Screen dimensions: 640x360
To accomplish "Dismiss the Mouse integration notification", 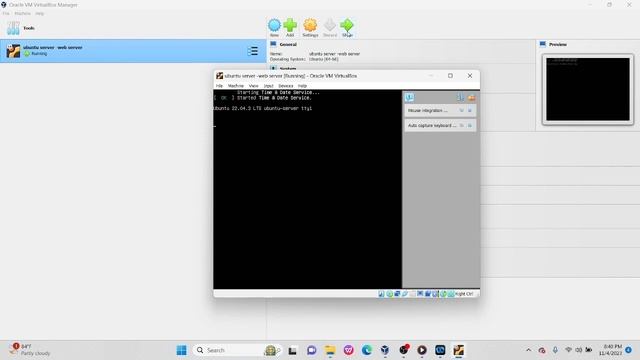I will [470, 111].
